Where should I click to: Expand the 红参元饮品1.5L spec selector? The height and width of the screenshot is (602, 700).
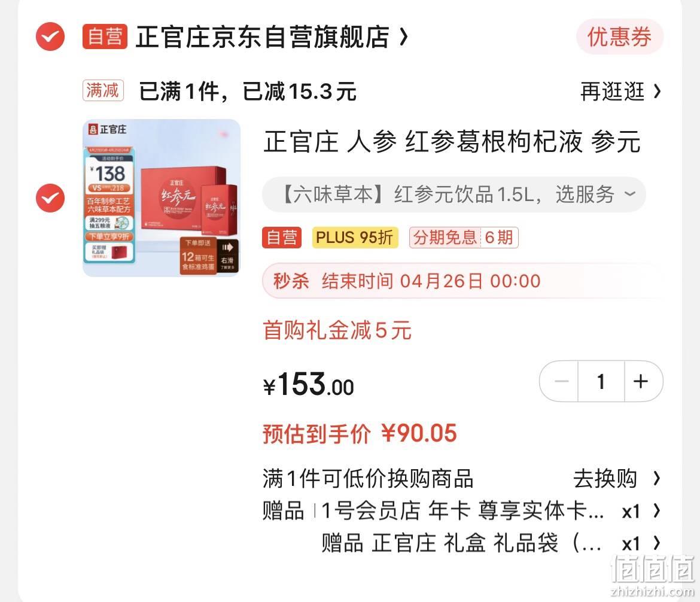(454, 194)
